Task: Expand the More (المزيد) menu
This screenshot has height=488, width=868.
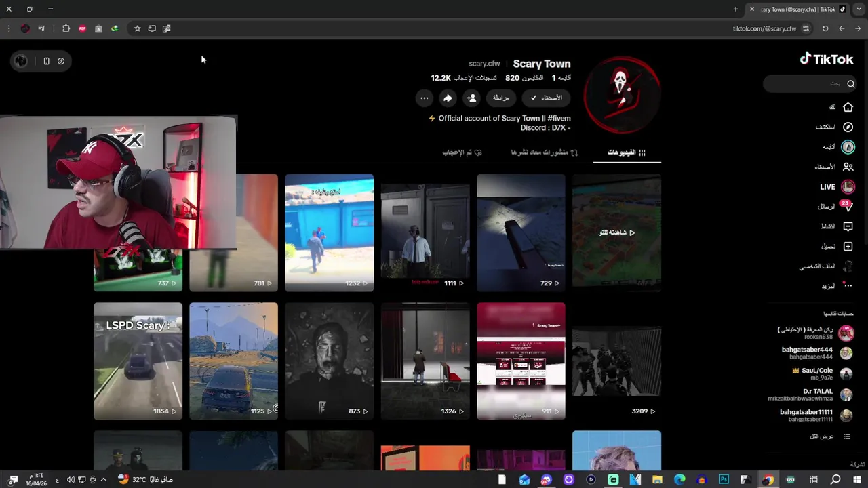Action: point(837,286)
